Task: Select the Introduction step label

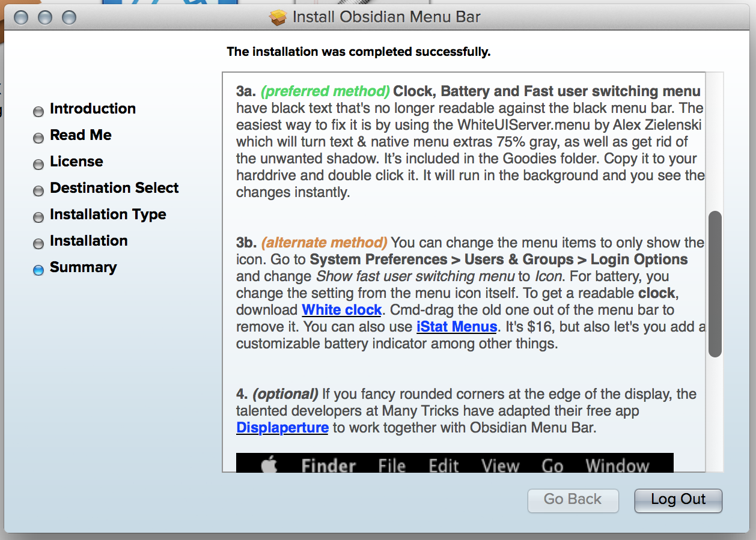Action: (93, 109)
